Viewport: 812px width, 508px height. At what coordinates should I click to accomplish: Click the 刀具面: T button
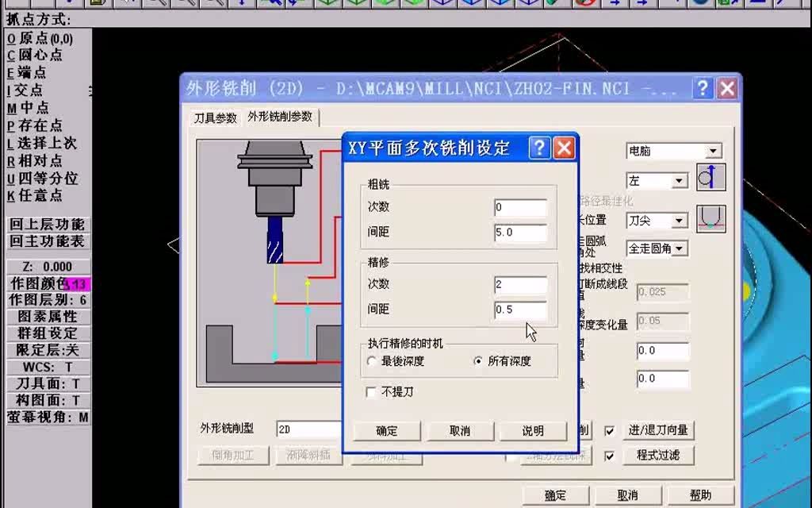click(48, 383)
